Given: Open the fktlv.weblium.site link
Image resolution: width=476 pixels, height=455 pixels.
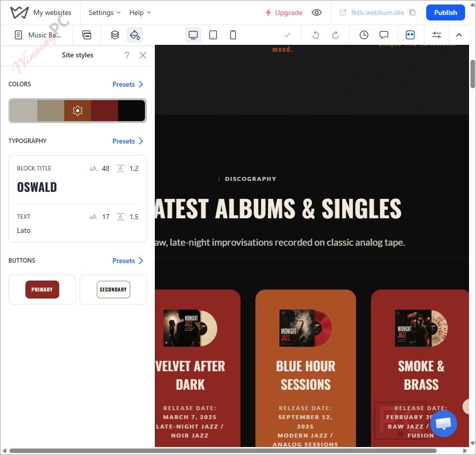Looking at the screenshot, I should click(377, 12).
